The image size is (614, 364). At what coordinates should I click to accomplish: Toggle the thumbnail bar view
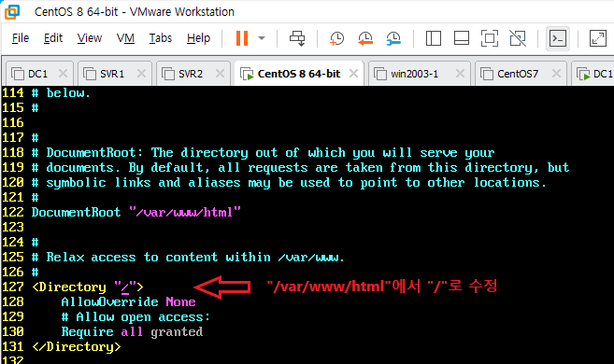coord(462,38)
